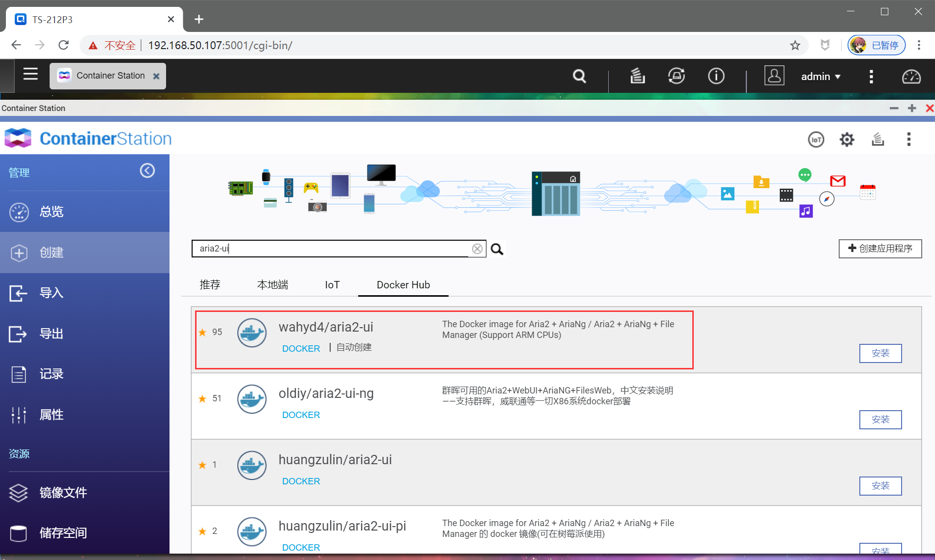This screenshot has width=935, height=560.
Task: Click the 不安全 security warning indicator
Action: click(x=112, y=45)
